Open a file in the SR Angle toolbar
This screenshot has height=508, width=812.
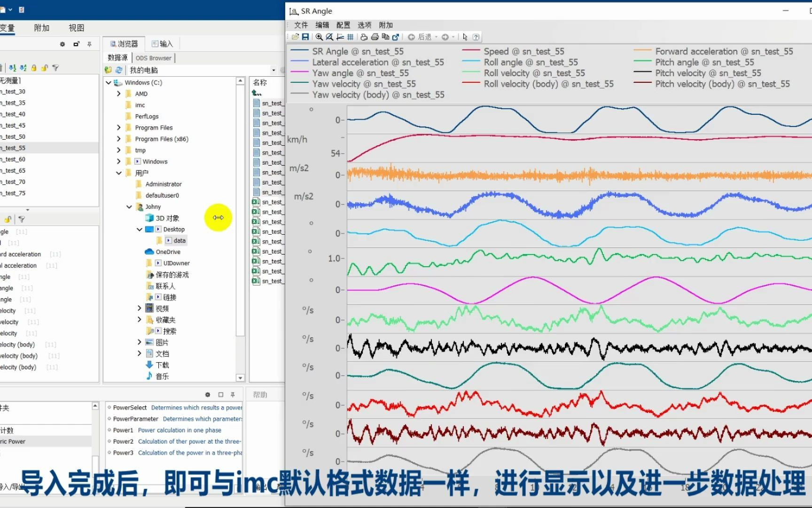pos(295,37)
